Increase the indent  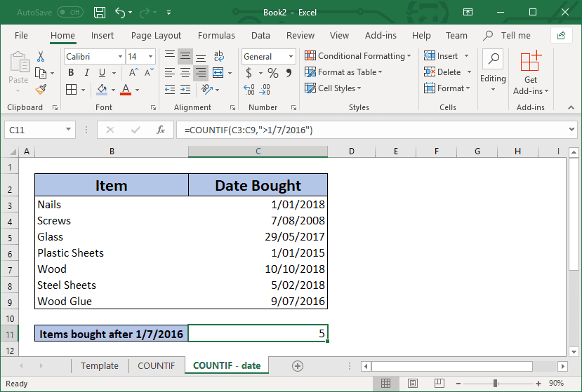[185, 89]
